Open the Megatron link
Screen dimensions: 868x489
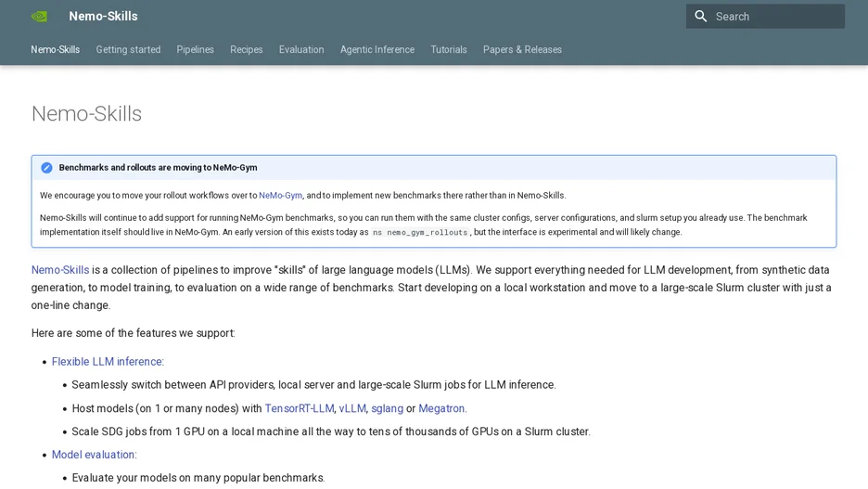coord(443,408)
